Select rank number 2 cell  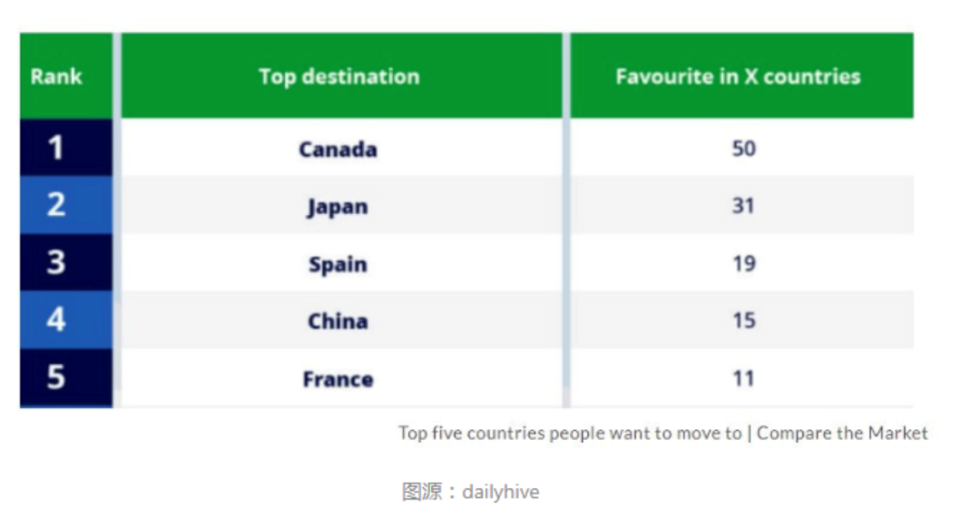[x=66, y=205]
